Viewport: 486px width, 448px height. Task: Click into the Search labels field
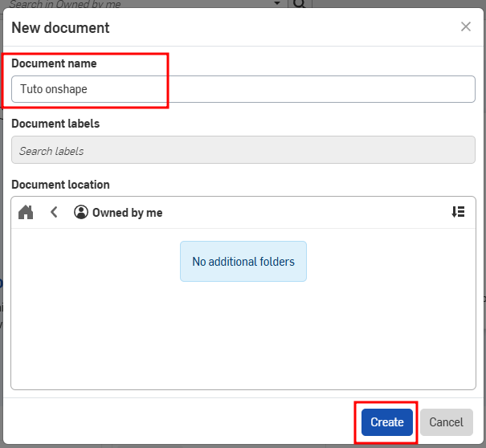point(243,150)
